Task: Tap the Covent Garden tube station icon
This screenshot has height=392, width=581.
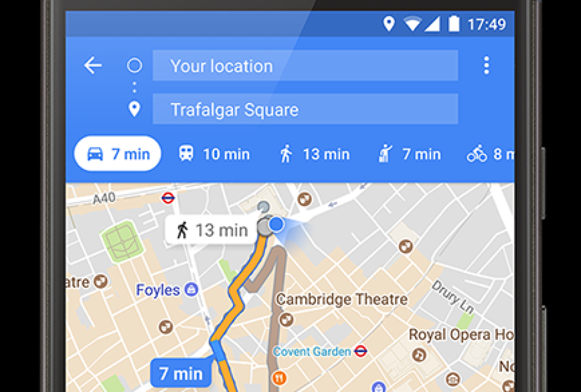Action: (x=360, y=351)
